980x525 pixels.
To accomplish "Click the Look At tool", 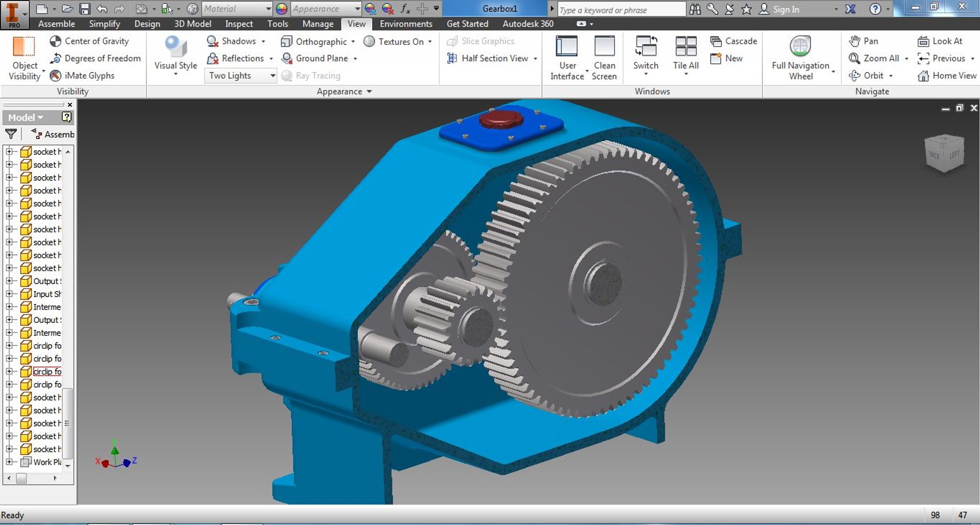I will coord(940,41).
